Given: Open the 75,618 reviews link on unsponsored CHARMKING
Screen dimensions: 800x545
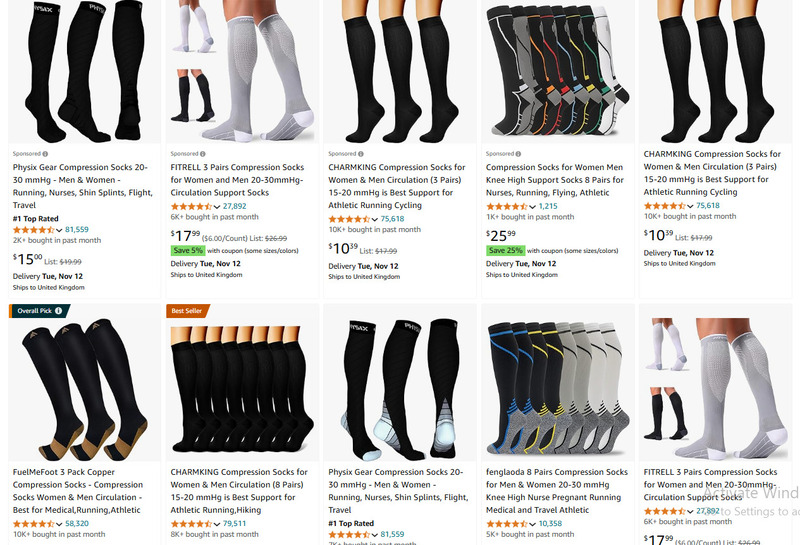Looking at the screenshot, I should click(x=708, y=206).
